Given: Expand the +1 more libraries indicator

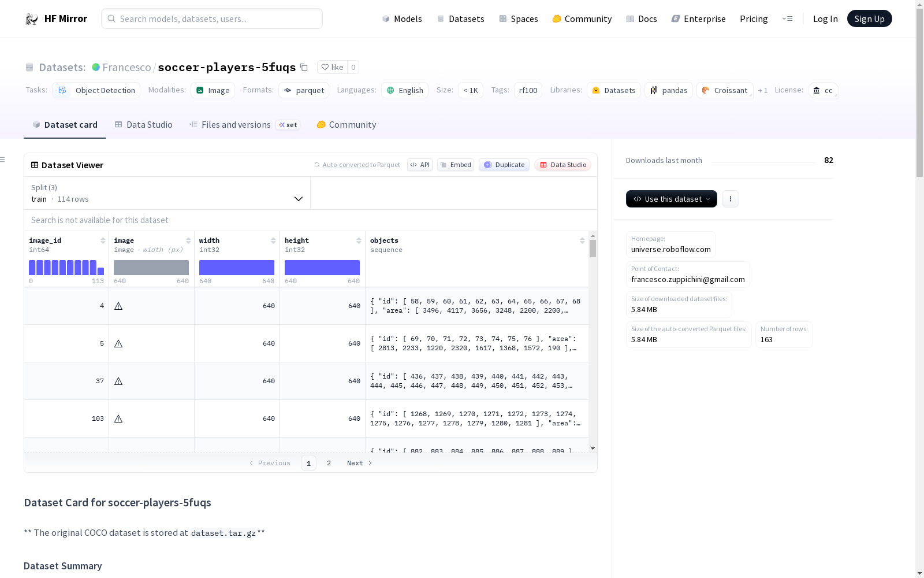Looking at the screenshot, I should (763, 90).
